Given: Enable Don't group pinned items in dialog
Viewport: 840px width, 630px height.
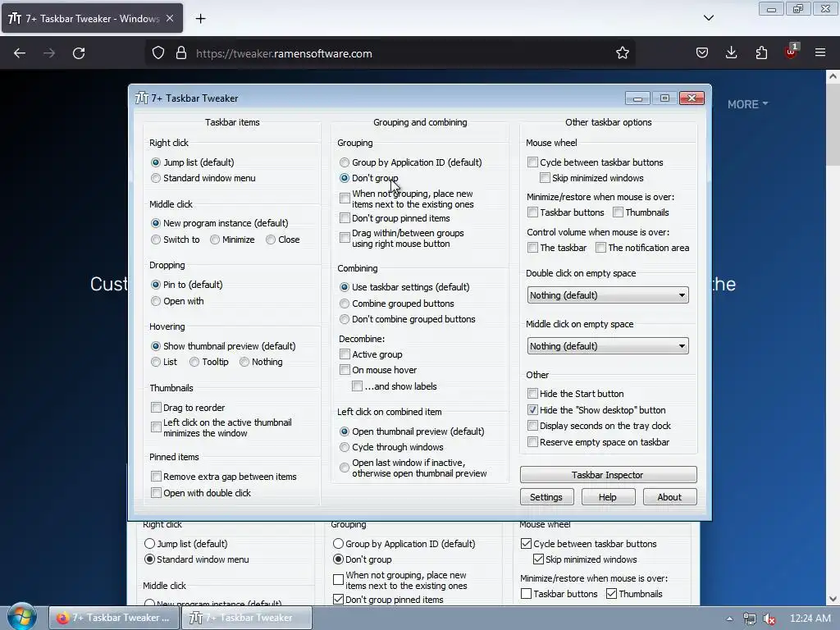Looking at the screenshot, I should click(x=395, y=218).
